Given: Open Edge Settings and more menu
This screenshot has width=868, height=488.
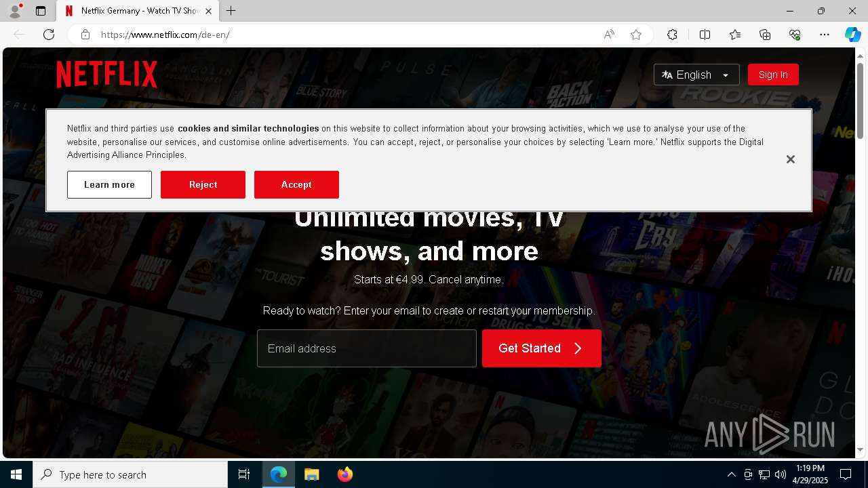Looking at the screenshot, I should [x=825, y=35].
